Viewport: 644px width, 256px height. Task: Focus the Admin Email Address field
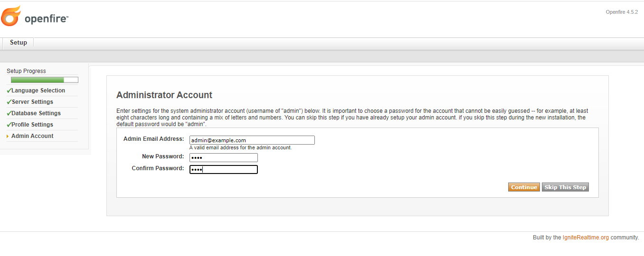pyautogui.click(x=252, y=140)
